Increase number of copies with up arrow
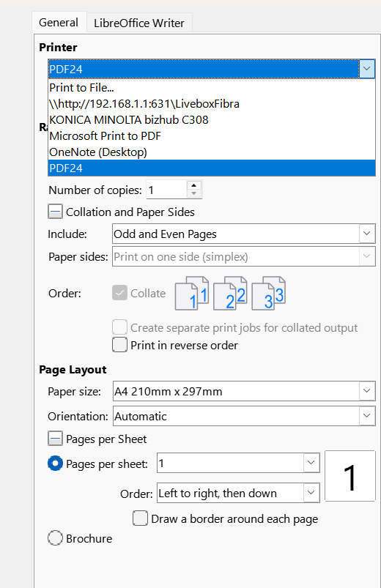Viewport: 381px width, 588px height. click(194, 185)
